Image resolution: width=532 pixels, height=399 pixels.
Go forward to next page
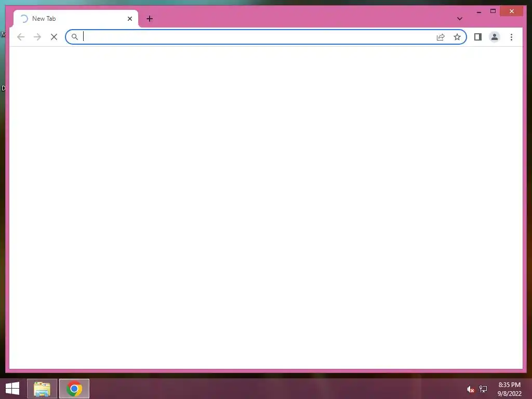tap(37, 37)
